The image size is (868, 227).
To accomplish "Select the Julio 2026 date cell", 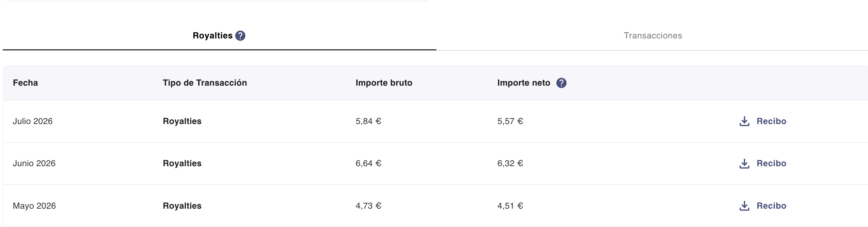I will (x=33, y=121).
